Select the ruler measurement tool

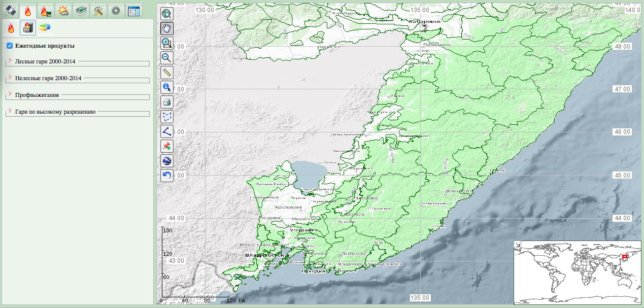click(x=167, y=73)
